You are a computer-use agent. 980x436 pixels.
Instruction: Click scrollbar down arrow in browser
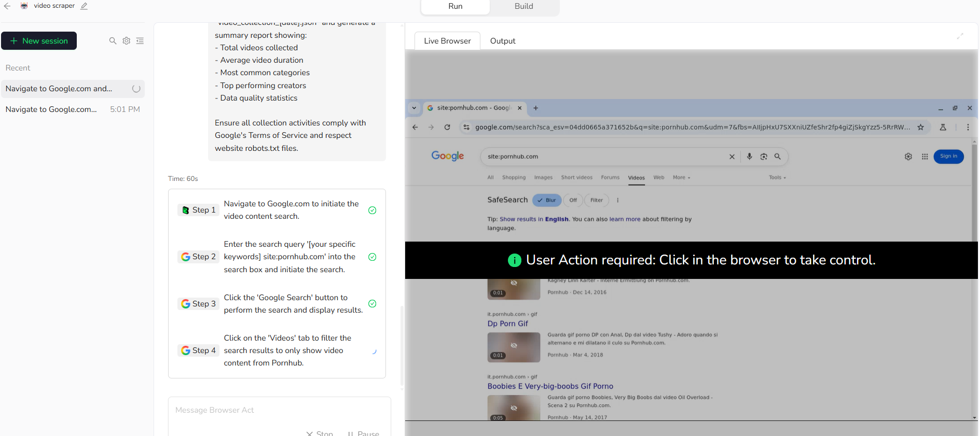[974, 417]
